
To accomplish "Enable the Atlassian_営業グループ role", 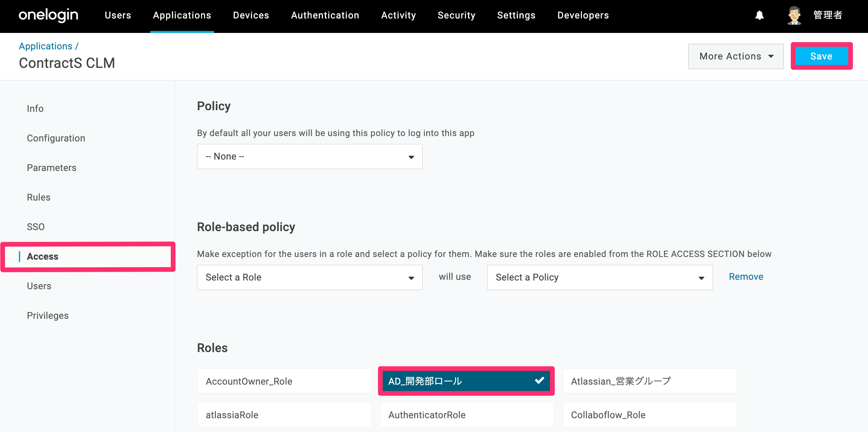I will point(649,381).
